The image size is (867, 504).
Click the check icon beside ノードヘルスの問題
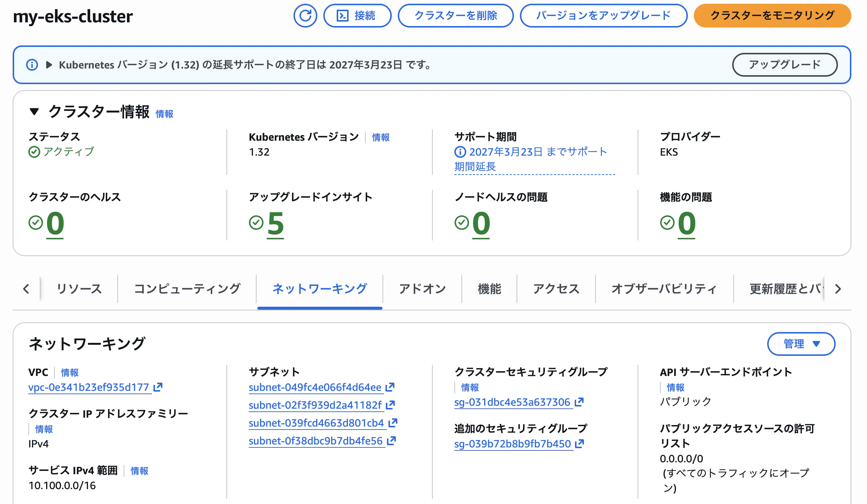click(462, 223)
